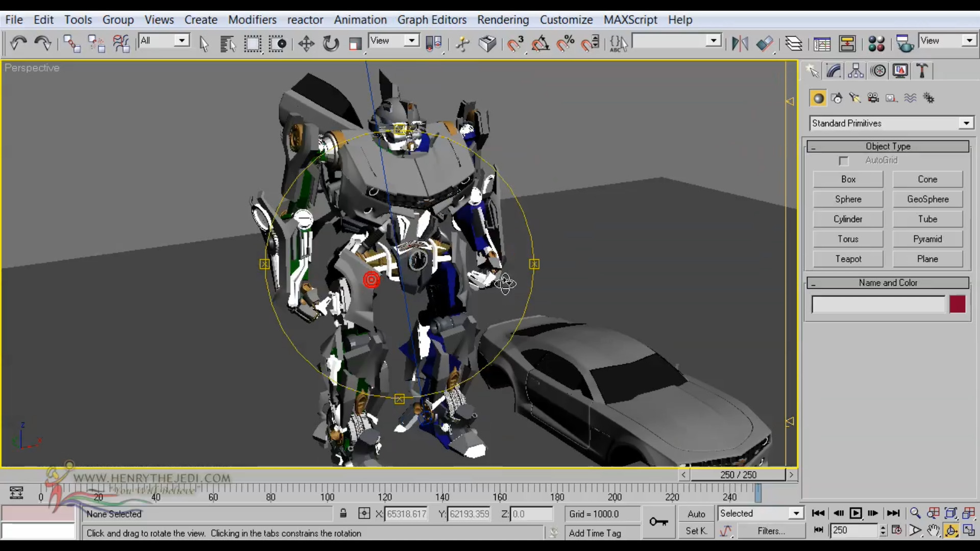This screenshot has height=551, width=980.
Task: Switch to the Hierarchy panel tab
Action: tap(856, 71)
